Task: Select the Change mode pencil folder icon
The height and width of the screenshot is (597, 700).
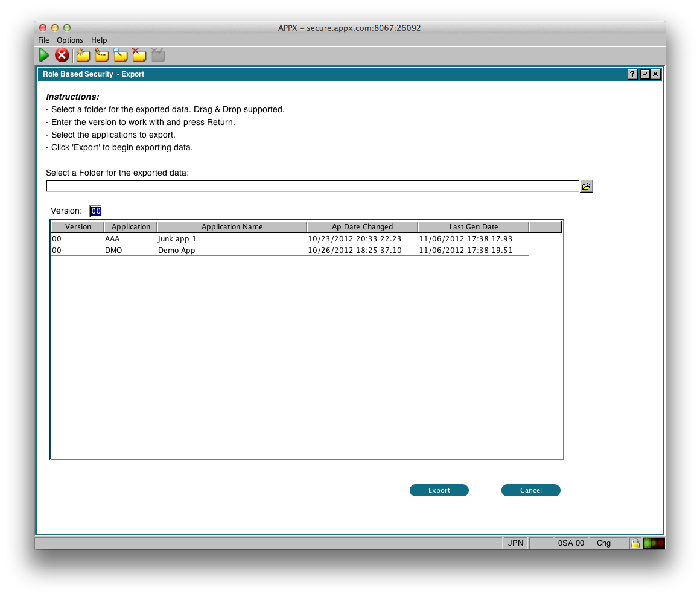Action: tap(101, 56)
